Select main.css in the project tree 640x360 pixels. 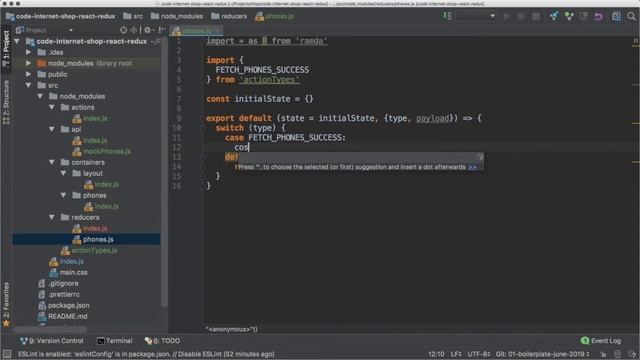(x=68, y=273)
